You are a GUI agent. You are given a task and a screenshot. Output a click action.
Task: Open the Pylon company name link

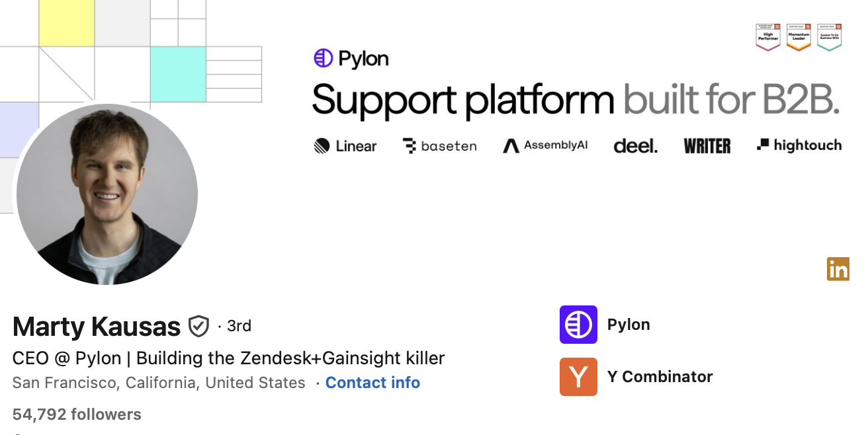[629, 325]
